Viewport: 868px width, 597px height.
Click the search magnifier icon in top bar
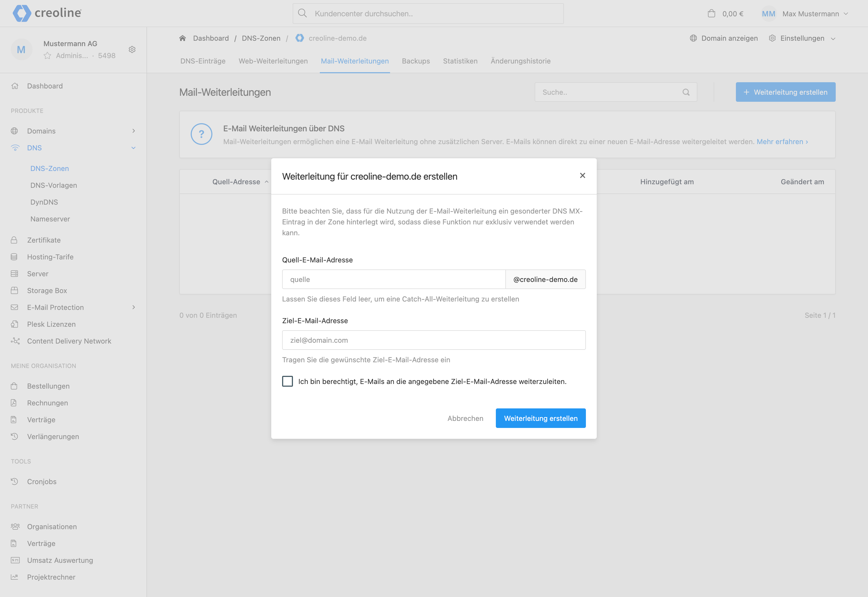point(302,14)
